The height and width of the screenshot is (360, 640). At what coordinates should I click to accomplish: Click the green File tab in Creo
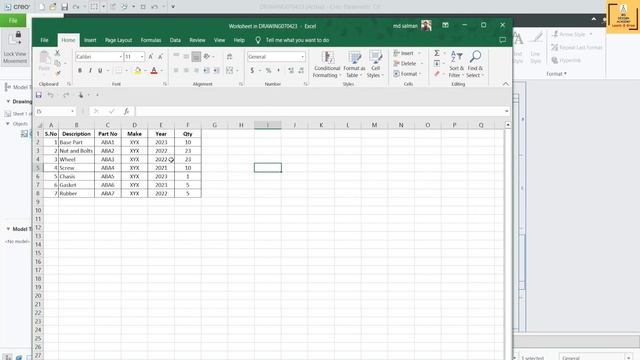(x=13, y=20)
